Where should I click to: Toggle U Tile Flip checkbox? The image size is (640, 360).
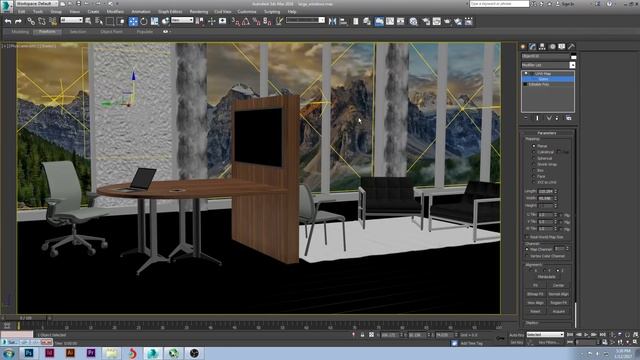point(561,215)
